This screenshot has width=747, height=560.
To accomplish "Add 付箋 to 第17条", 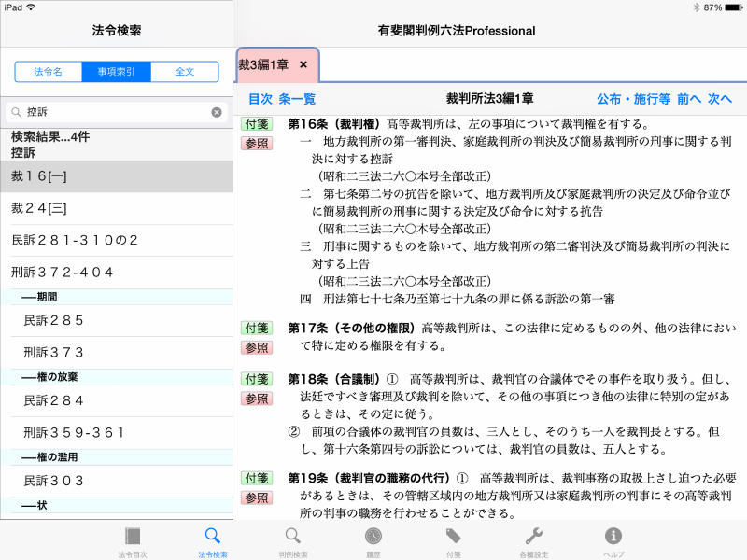I will pyautogui.click(x=257, y=329).
